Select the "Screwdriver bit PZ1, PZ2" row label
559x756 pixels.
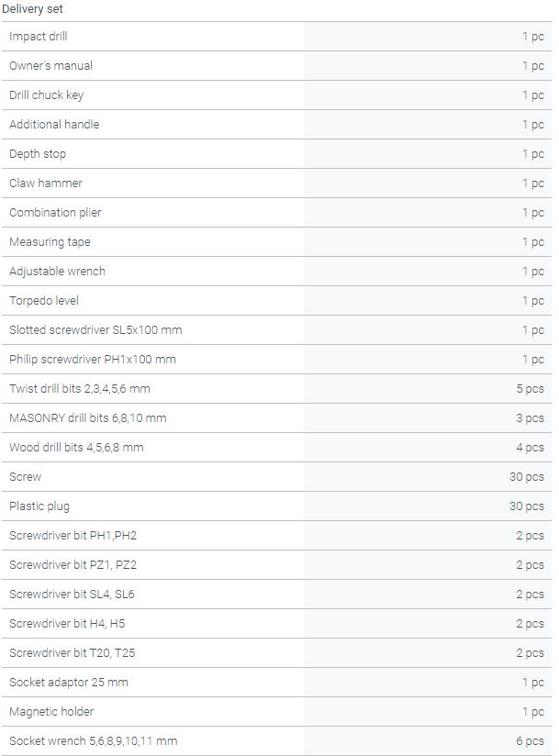[73, 565]
